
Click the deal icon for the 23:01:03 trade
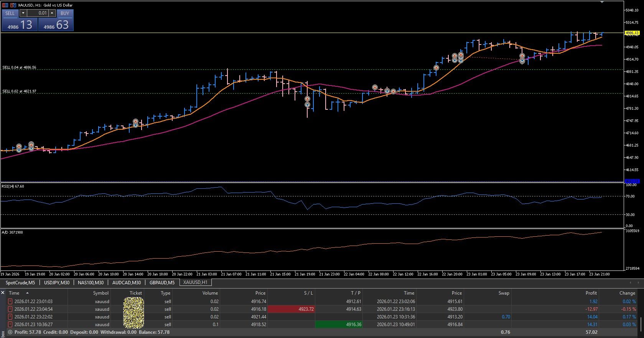(10, 302)
